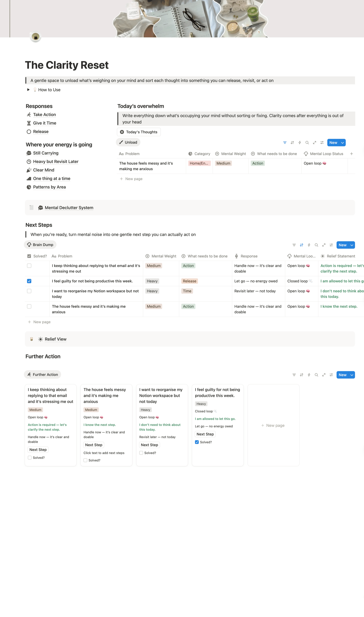Image resolution: width=364 pixels, height=617 pixels.
Task: Click the Today's Thoughts button
Action: click(139, 132)
